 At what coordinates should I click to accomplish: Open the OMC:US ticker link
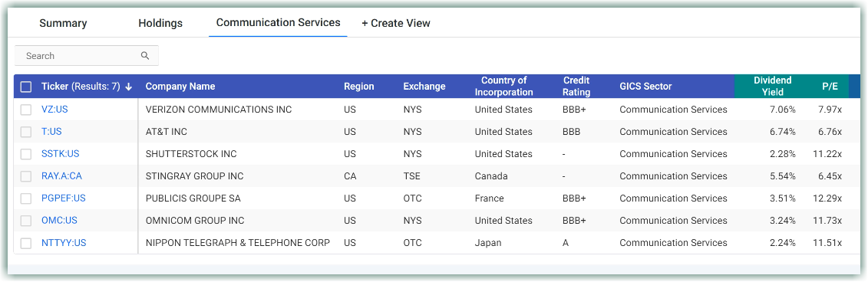59,220
